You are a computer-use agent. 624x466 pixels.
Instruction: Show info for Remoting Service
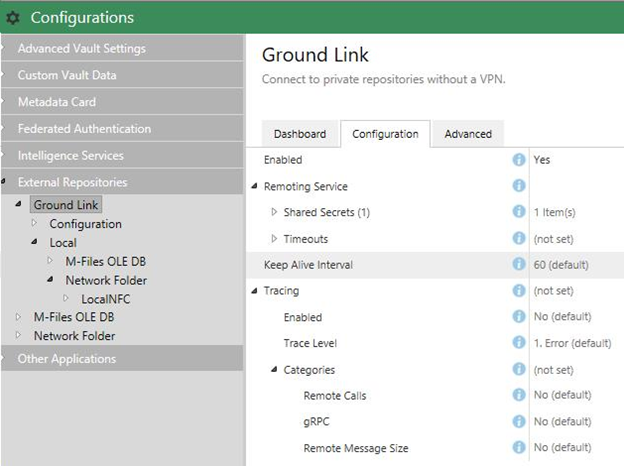(x=519, y=185)
